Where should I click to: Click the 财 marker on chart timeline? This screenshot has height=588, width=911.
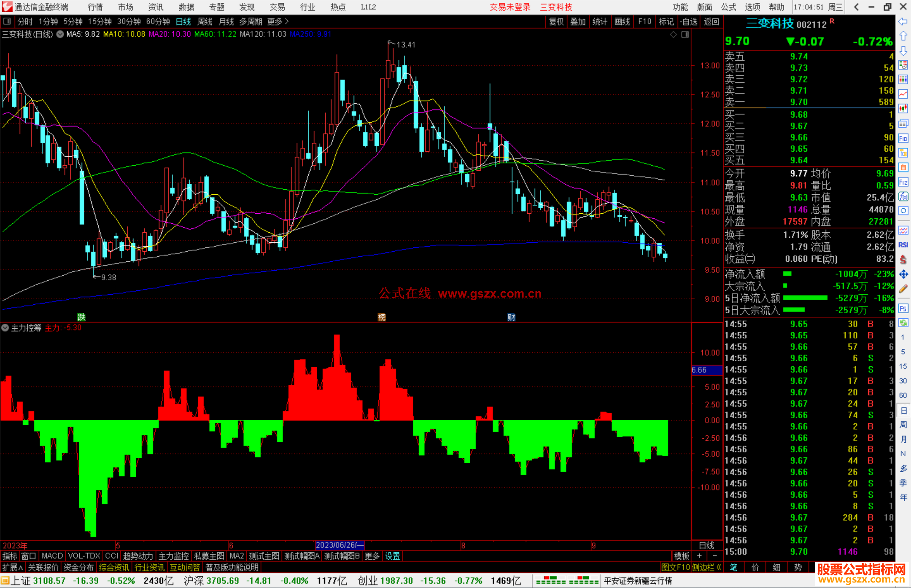[511, 317]
